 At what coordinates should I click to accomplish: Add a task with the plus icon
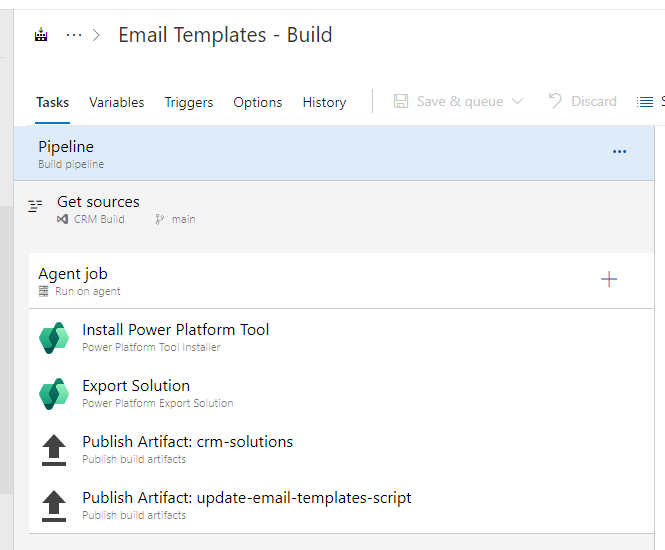coord(609,280)
